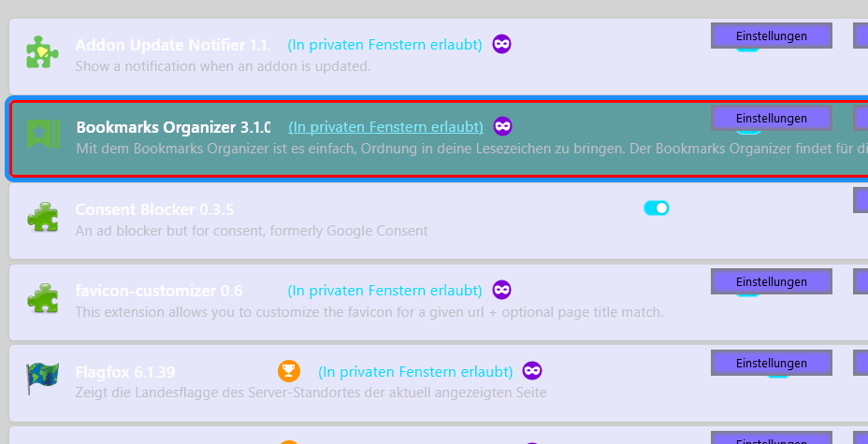Click Flagfox's 'In privaten Fenstern erlaubt' link
Screen dimensions: 868x444
point(415,372)
